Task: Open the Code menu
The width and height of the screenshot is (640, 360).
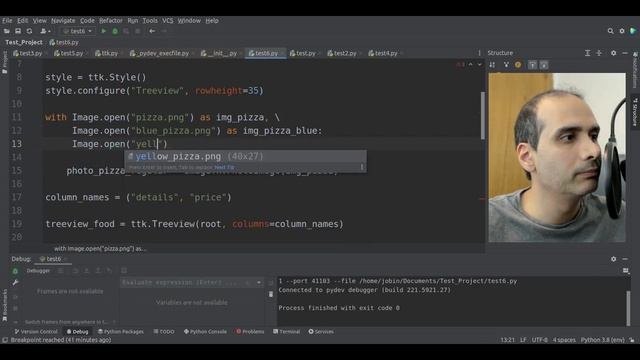Action: [87, 20]
